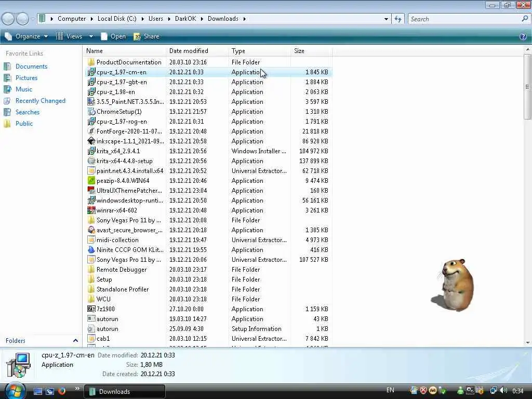This screenshot has height=399, width=532.
Task: Select the file named midi-collection
Action: point(117,240)
